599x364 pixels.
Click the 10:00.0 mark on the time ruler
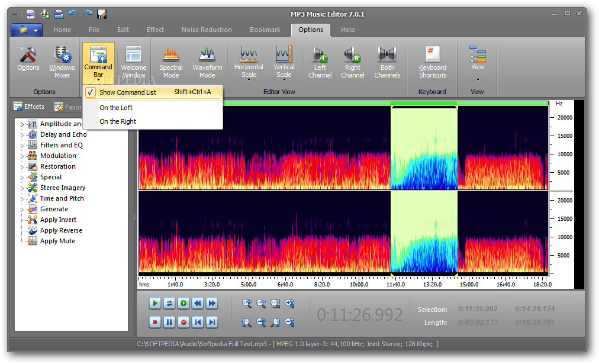click(359, 285)
